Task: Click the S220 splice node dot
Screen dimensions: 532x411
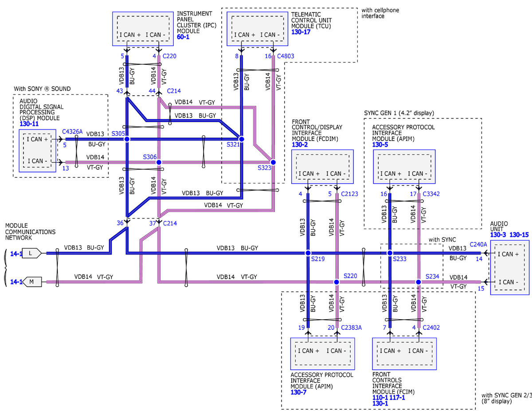Action: click(336, 282)
